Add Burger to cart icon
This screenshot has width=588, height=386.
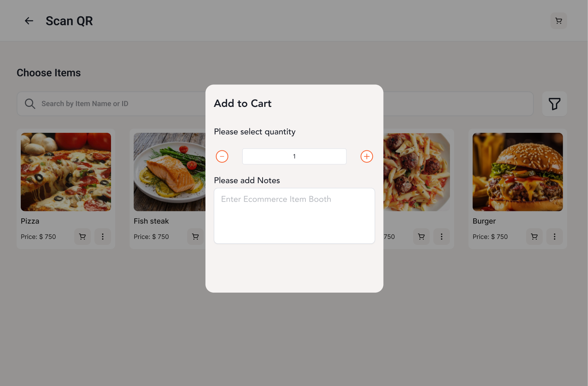(534, 237)
